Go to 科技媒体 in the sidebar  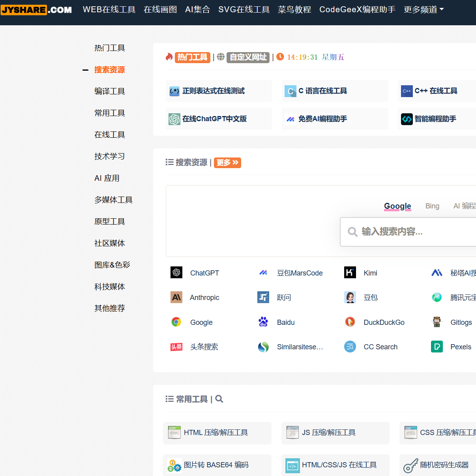(x=110, y=287)
